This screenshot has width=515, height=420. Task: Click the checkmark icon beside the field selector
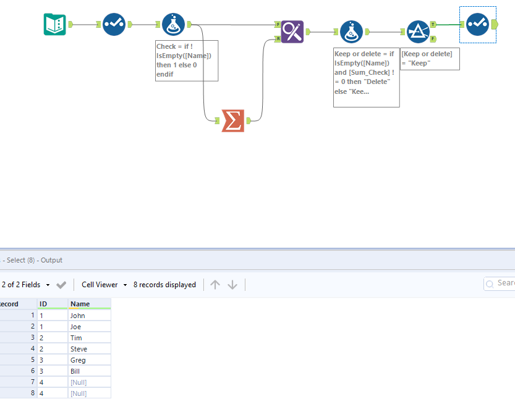tap(60, 285)
